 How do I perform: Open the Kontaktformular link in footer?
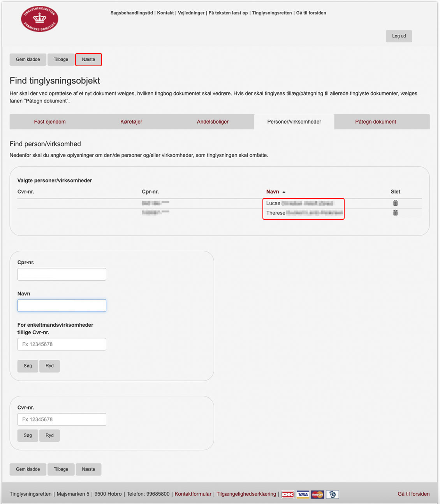(x=193, y=494)
